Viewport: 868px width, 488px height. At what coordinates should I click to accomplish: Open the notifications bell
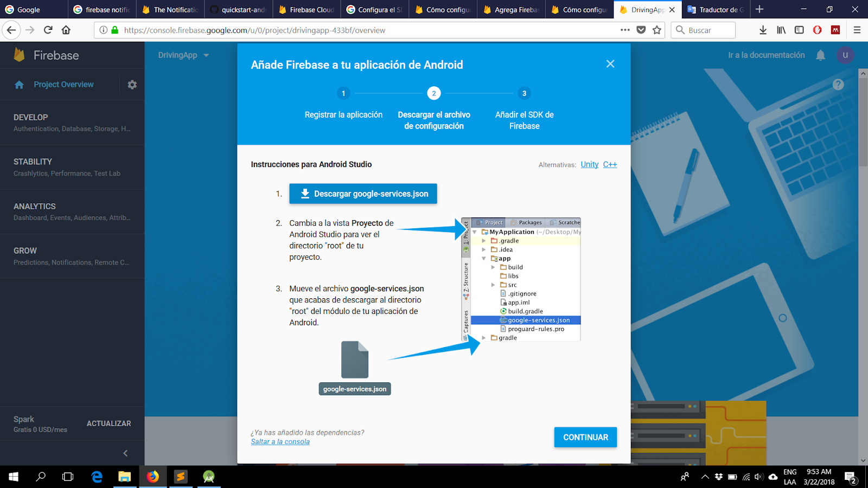[821, 55]
